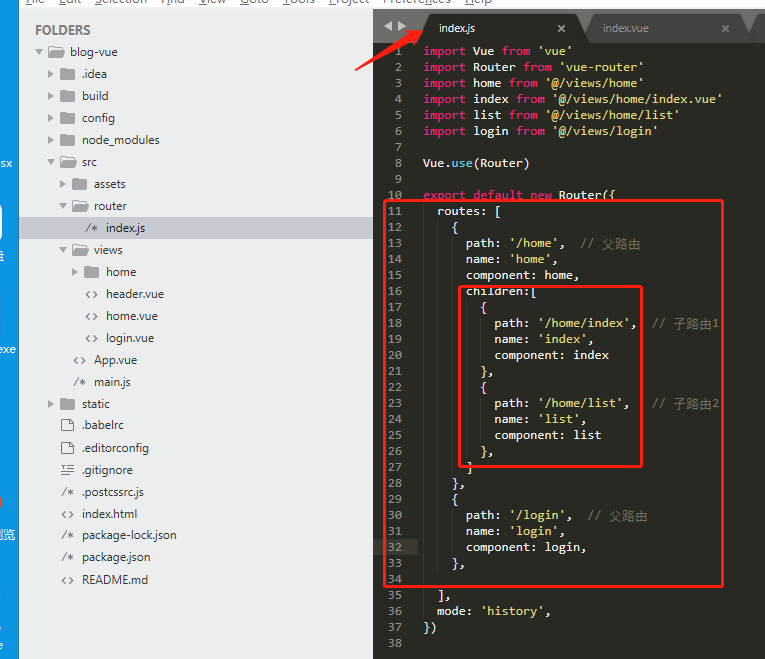765x659 pixels.
Task: Expand the config folder arrow
Action: coord(51,118)
